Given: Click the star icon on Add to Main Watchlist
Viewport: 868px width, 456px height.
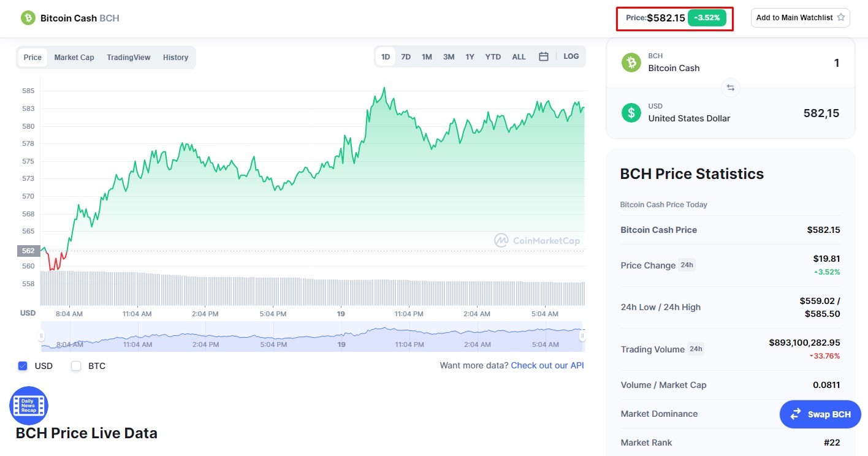Looking at the screenshot, I should [841, 18].
